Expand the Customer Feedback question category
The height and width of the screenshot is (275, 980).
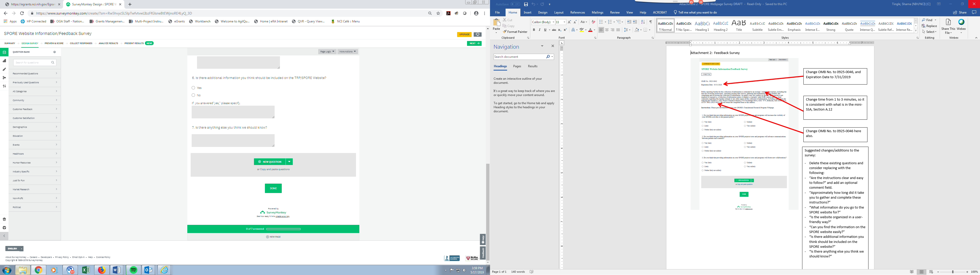[35, 109]
